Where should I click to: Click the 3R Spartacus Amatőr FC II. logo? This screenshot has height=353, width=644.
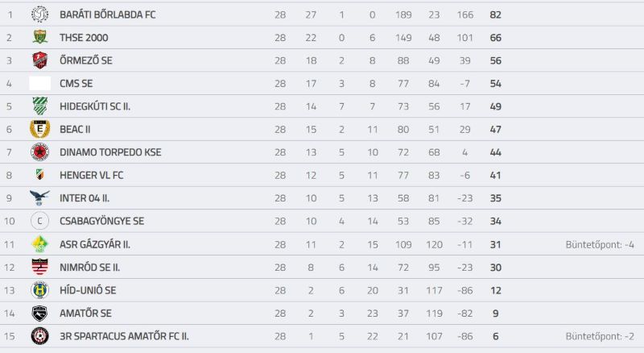(39, 336)
